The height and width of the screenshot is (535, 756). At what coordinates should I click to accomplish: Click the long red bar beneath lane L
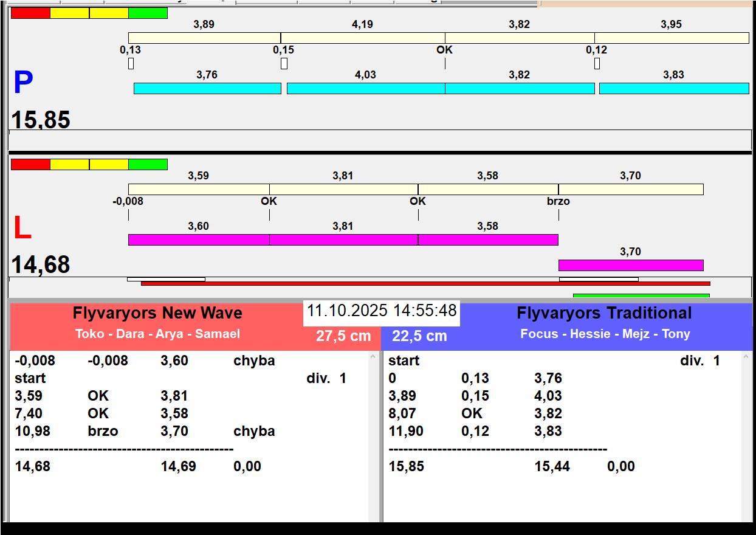pyautogui.click(x=425, y=283)
